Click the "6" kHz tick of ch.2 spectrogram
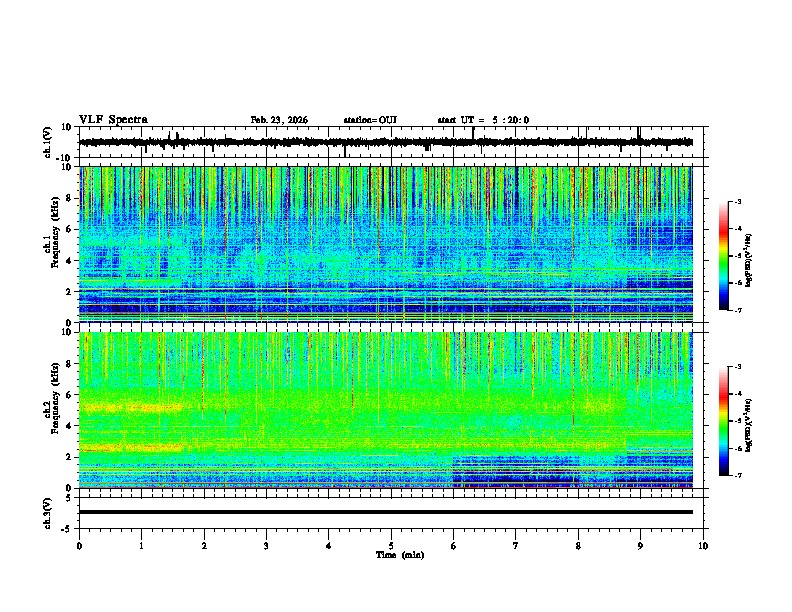This screenshot has height=612, width=792. coord(70,395)
